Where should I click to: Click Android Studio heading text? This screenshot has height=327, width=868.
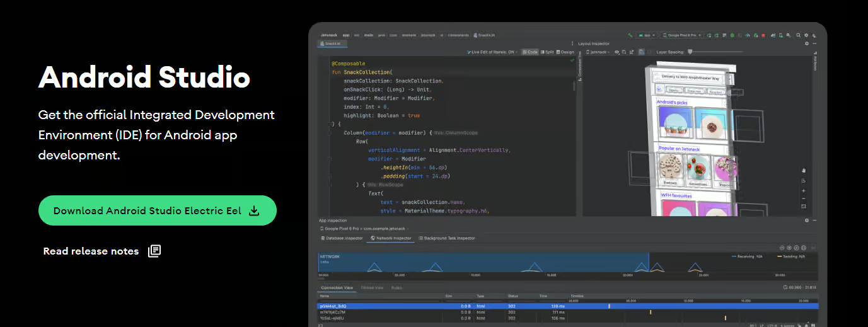[x=144, y=77]
